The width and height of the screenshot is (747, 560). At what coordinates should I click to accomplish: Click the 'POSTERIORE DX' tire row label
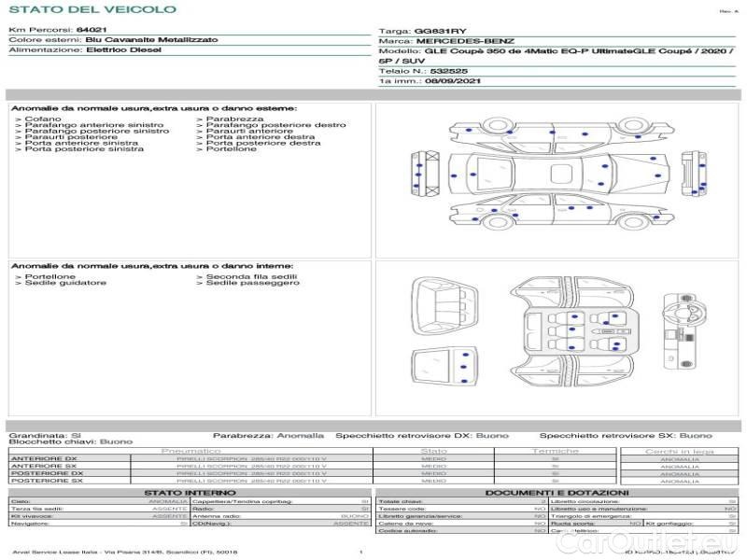[47, 473]
